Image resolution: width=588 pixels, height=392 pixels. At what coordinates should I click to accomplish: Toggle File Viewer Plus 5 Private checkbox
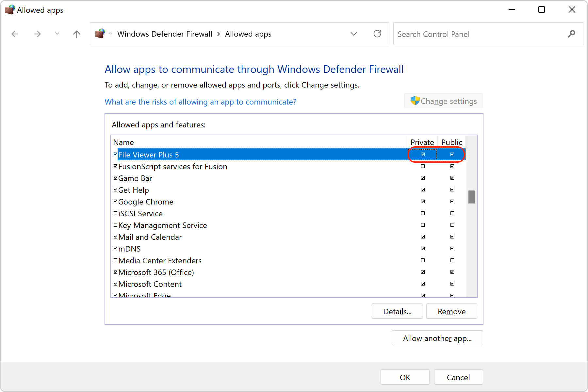[x=423, y=155]
